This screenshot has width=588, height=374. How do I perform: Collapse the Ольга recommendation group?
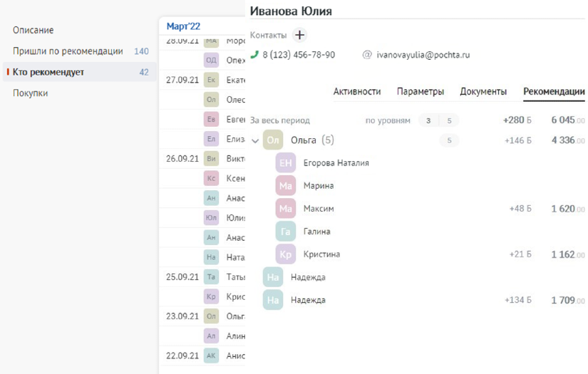click(x=255, y=141)
